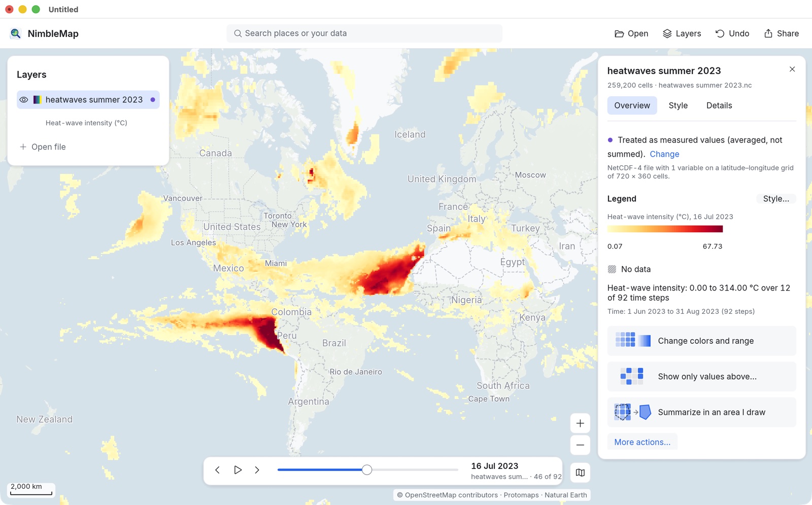Toggle visibility eye of heatwaves layer
Screen dimensions: 812x505
[24, 100]
